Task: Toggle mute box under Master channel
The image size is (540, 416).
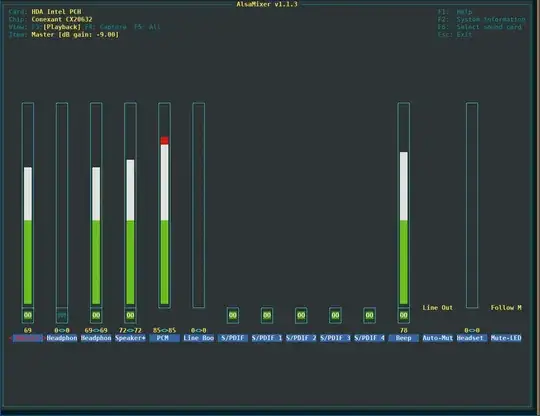Action: 28,315
